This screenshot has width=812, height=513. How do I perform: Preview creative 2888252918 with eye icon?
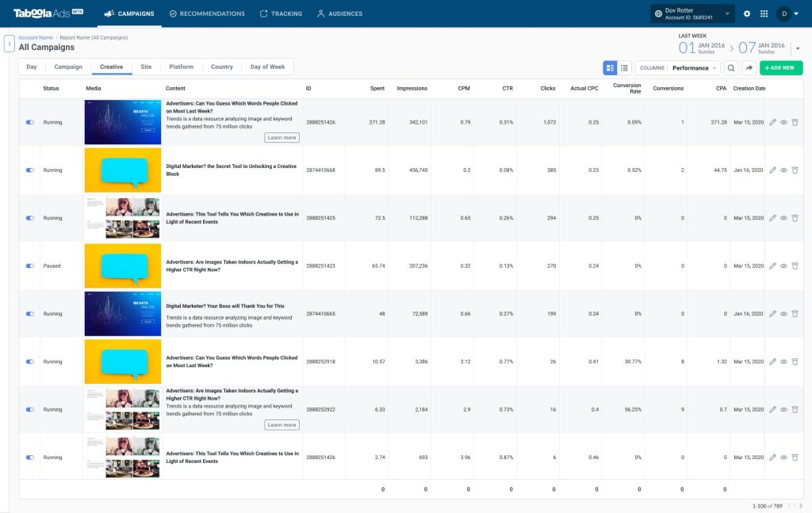(783, 362)
